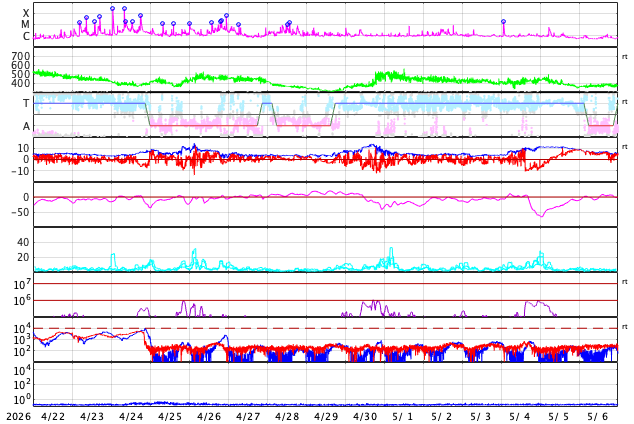Click the 2026 year label
The height and width of the screenshot is (424, 634).
(x=19, y=417)
